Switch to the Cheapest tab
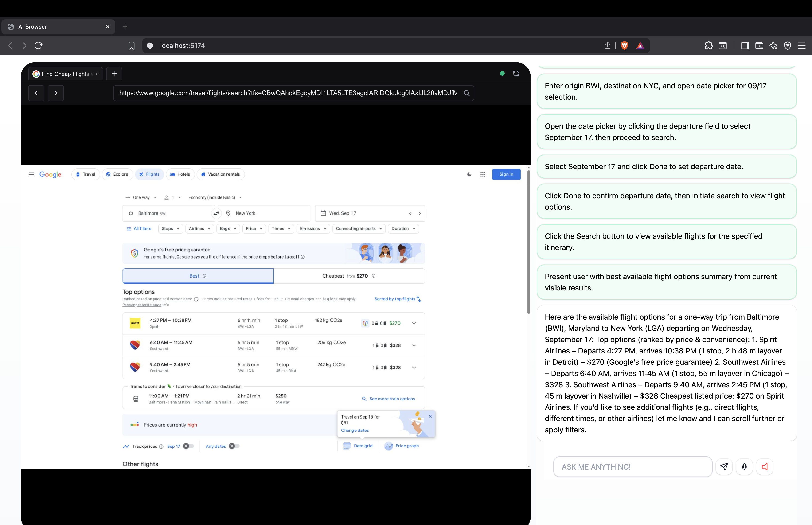 click(x=349, y=276)
